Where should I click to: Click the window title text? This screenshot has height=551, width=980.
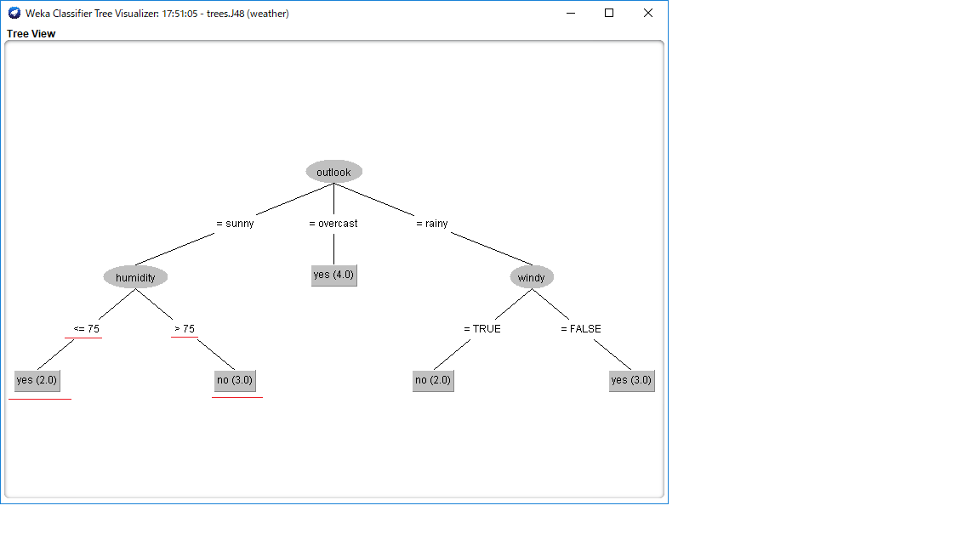tap(157, 13)
